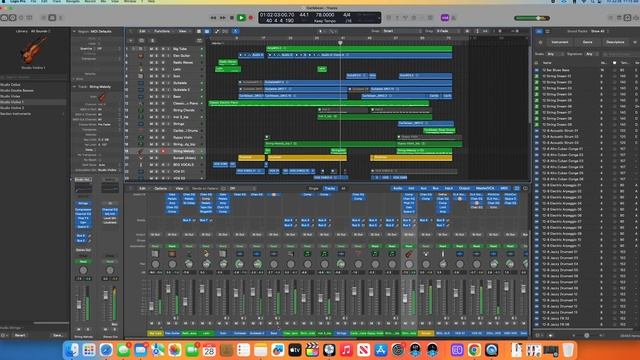The height and width of the screenshot is (360, 640).
Task: Open Music app from the Dock
Action: (x=346, y=350)
